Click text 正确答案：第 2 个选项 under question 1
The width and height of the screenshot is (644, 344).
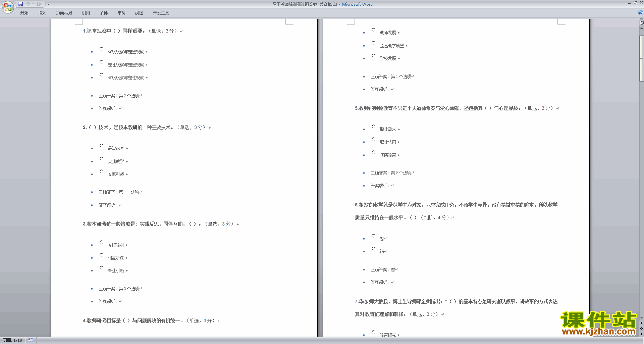click(119, 96)
